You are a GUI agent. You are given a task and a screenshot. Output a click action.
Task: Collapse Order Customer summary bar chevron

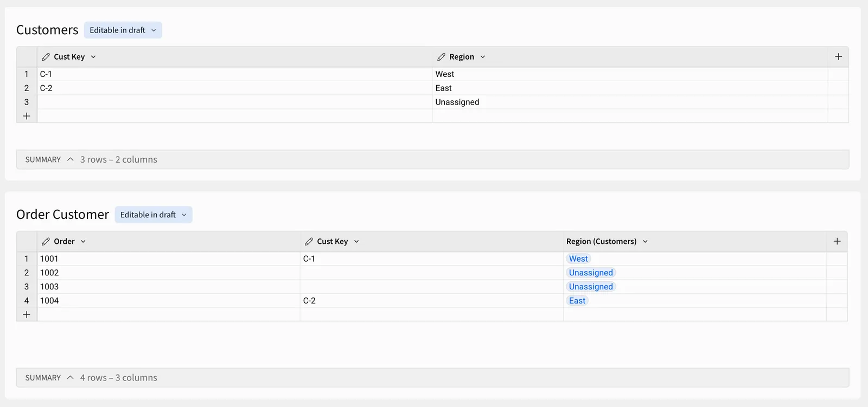point(70,378)
